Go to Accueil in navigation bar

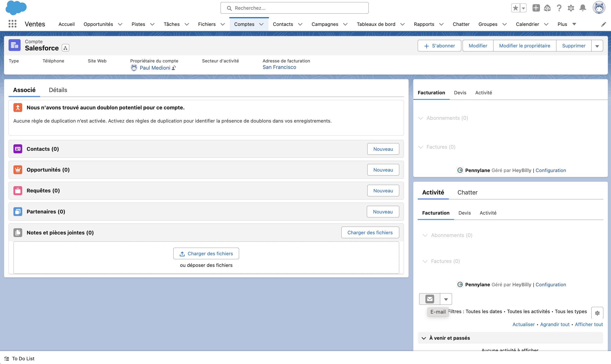pos(66,24)
